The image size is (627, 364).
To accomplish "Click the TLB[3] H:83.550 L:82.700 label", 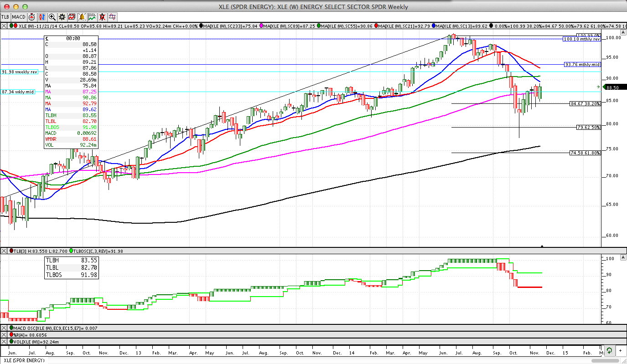I will coord(41,251).
